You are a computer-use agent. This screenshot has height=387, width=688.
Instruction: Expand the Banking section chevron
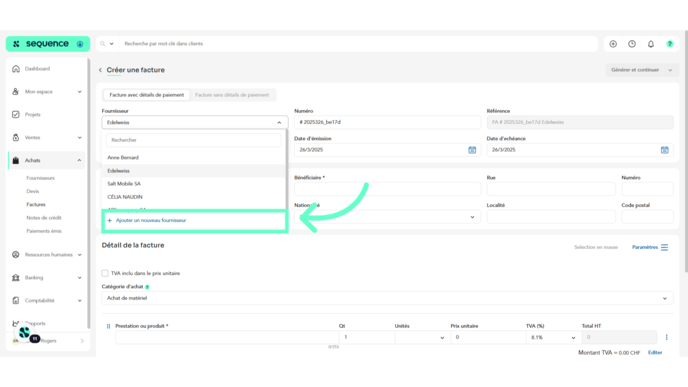point(79,277)
